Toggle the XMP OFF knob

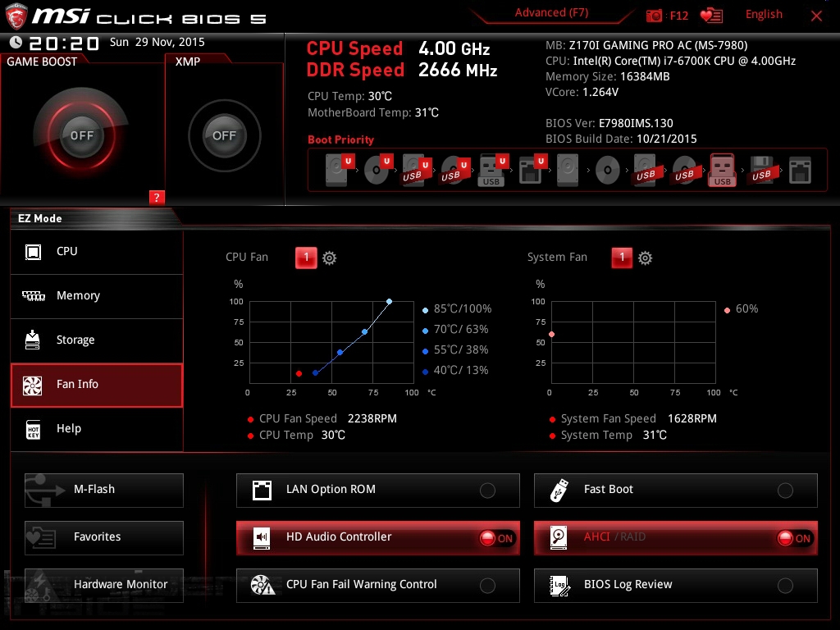coord(225,135)
